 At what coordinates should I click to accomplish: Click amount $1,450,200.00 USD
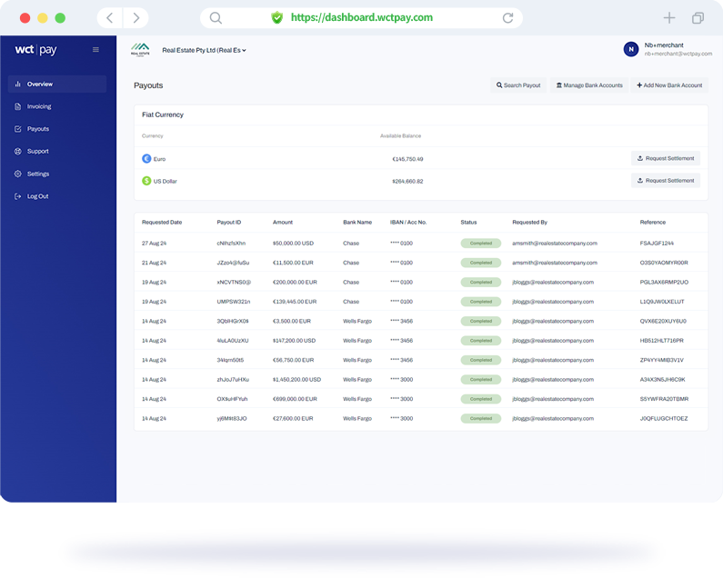click(297, 380)
